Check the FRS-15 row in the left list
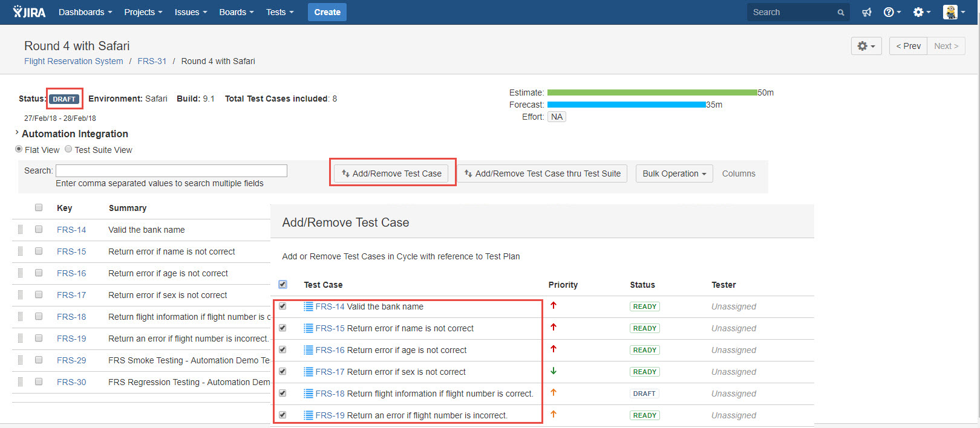The height and width of the screenshot is (428, 980). pyautogui.click(x=39, y=251)
